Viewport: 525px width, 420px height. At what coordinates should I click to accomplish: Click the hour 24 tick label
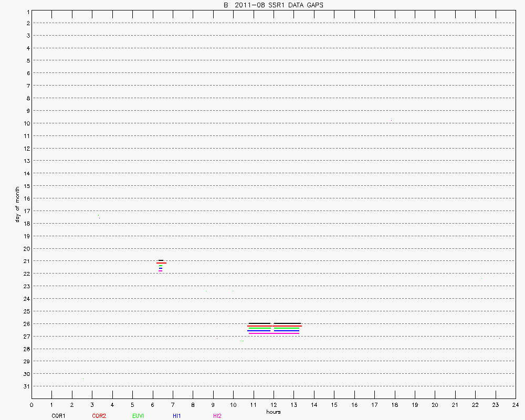516,405
